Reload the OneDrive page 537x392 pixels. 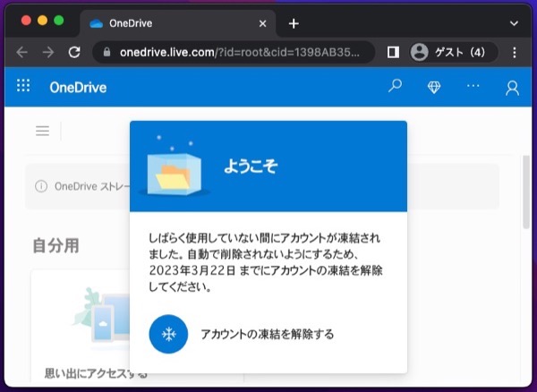pyautogui.click(x=74, y=53)
